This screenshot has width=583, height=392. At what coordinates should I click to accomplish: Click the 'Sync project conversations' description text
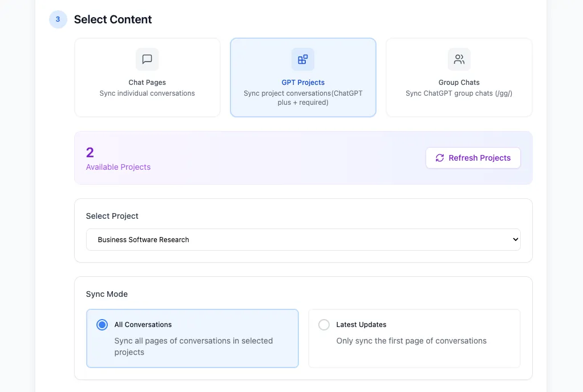[303, 97]
